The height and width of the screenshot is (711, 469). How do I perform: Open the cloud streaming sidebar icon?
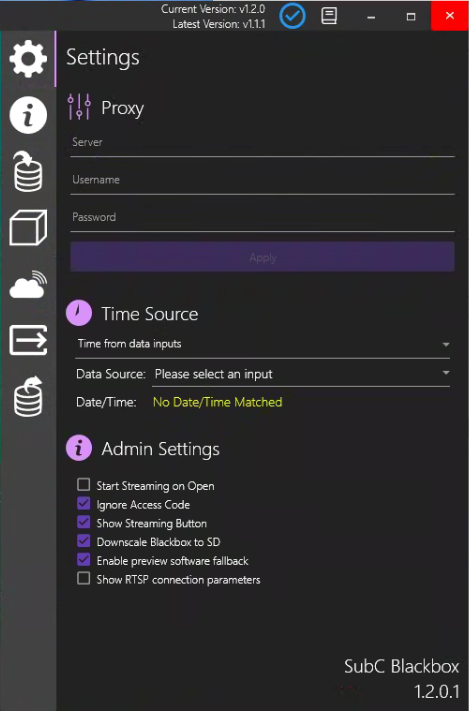[28, 284]
